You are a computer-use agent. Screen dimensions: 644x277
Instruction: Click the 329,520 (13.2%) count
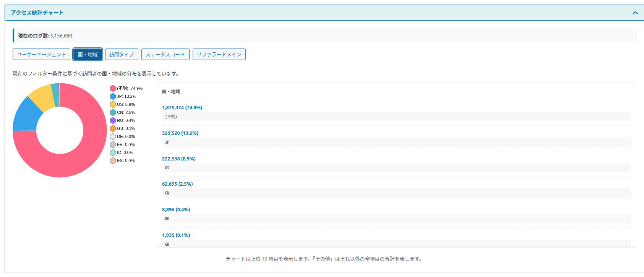point(180,133)
